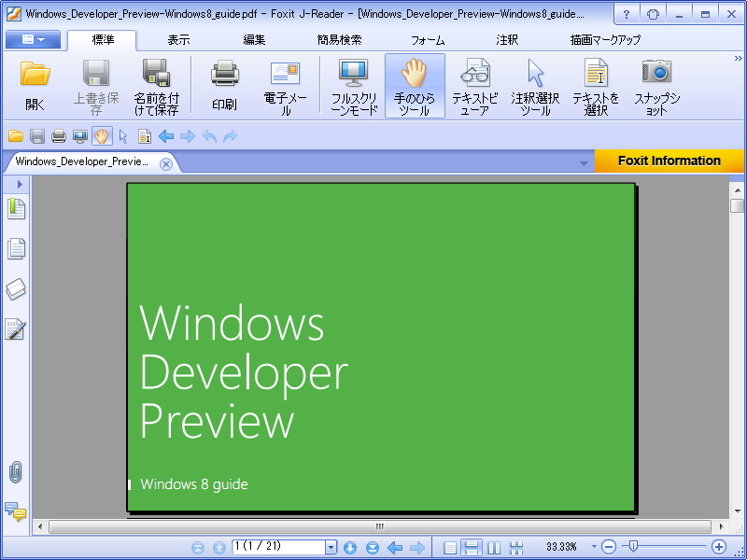747x560 pixels.
Task: Open the layers panel in left sidebar
Action: coord(16,289)
